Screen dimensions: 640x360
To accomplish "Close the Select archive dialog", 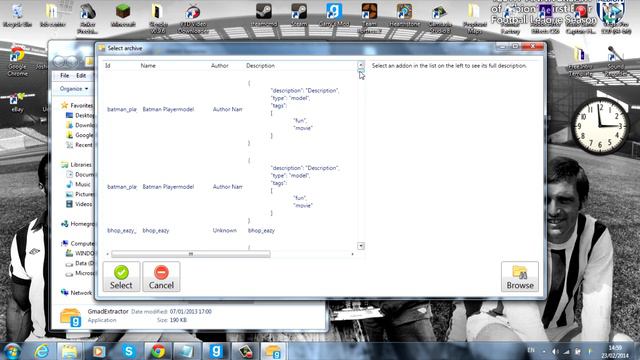I will click(x=533, y=47).
